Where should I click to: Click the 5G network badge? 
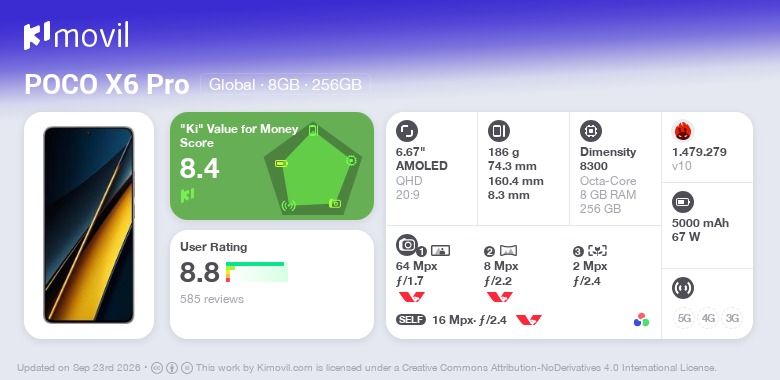(x=684, y=318)
